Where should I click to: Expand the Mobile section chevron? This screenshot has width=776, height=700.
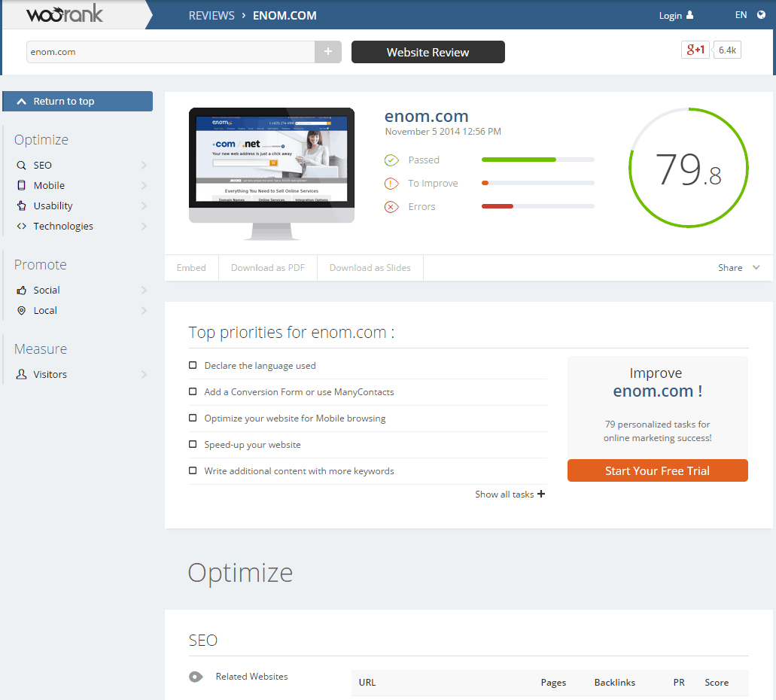pos(144,185)
